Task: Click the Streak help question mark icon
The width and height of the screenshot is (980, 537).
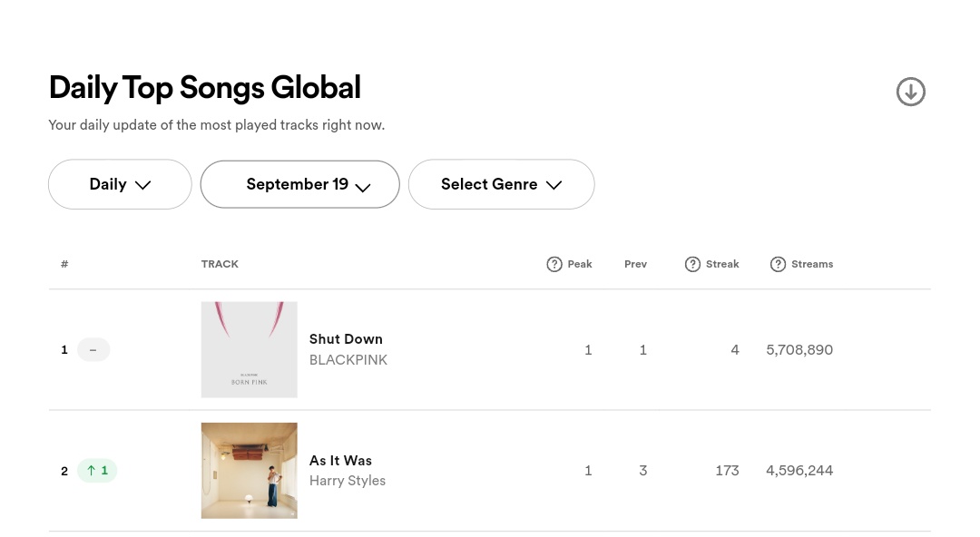Action: pyautogui.click(x=692, y=265)
